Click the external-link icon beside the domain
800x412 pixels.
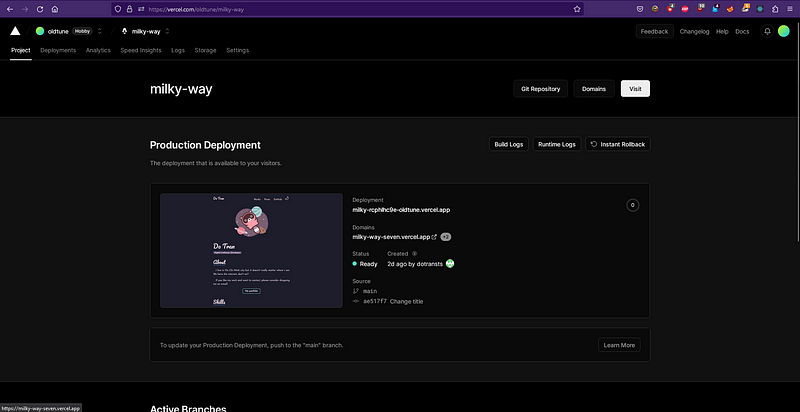(x=434, y=237)
